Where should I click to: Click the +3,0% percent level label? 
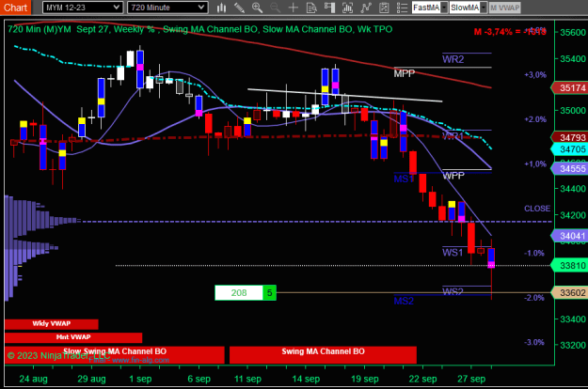click(x=535, y=74)
